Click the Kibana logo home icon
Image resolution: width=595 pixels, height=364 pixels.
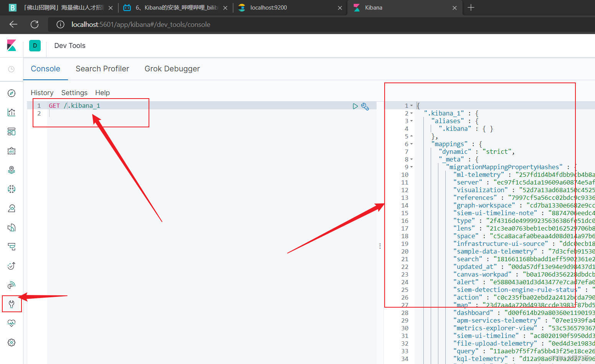click(x=12, y=46)
